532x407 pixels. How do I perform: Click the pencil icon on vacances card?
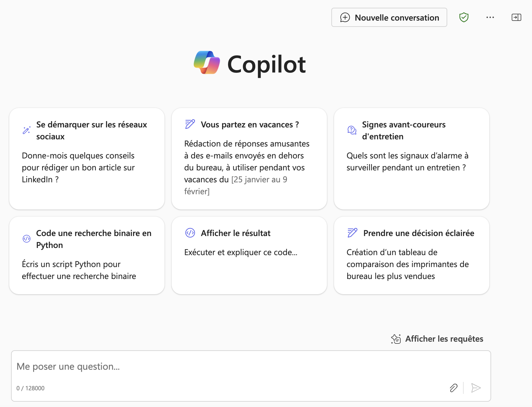[x=189, y=124]
